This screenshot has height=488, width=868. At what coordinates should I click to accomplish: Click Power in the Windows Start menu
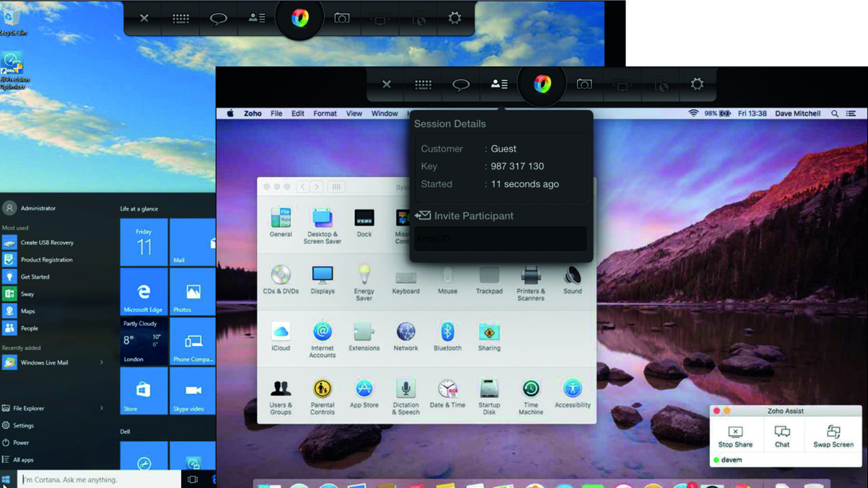coord(21,443)
